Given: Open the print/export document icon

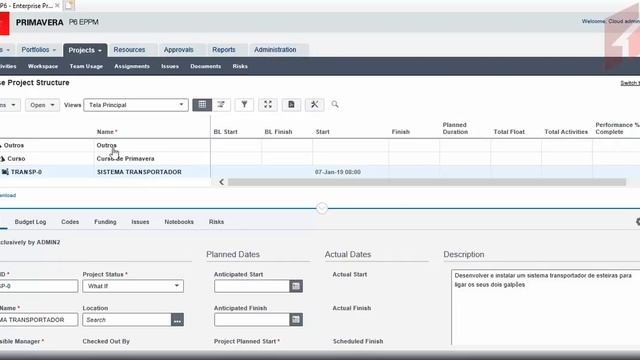Looking at the screenshot, I should [x=291, y=105].
